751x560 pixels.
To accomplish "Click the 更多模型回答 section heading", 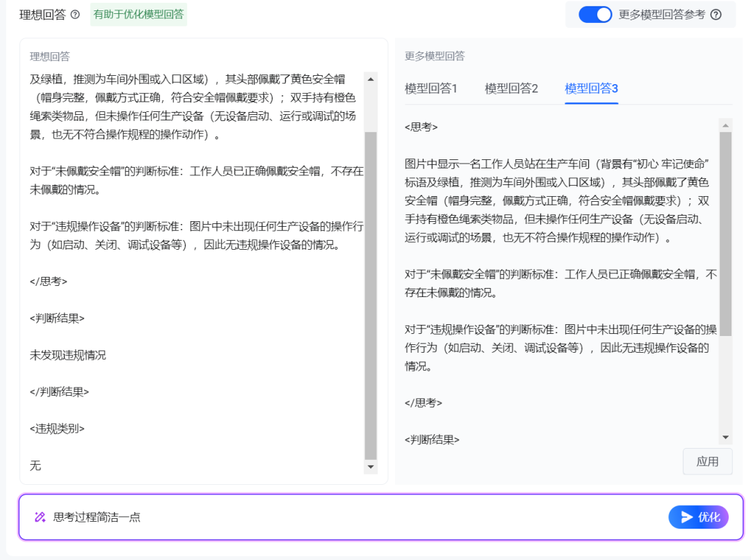I will point(435,56).
